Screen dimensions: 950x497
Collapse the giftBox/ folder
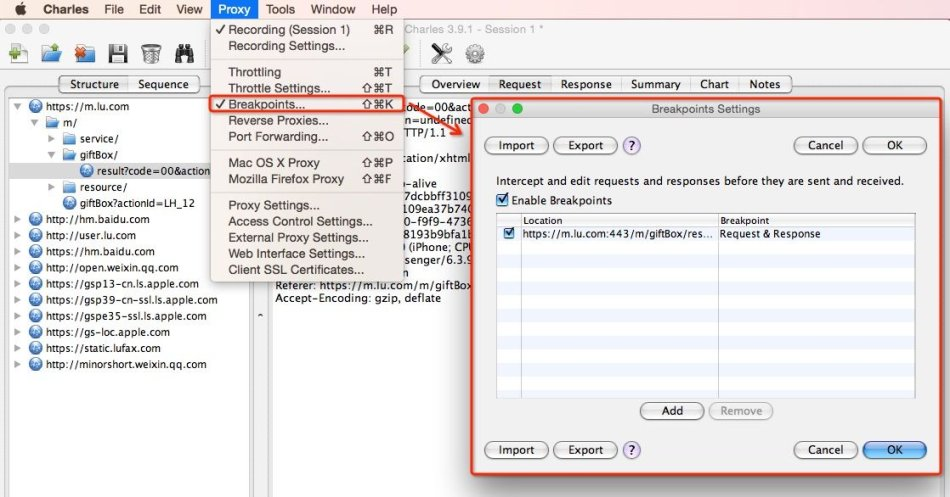(x=51, y=155)
